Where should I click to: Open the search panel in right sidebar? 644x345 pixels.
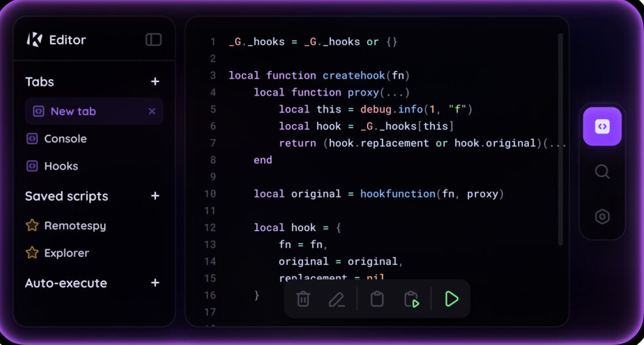(x=602, y=171)
